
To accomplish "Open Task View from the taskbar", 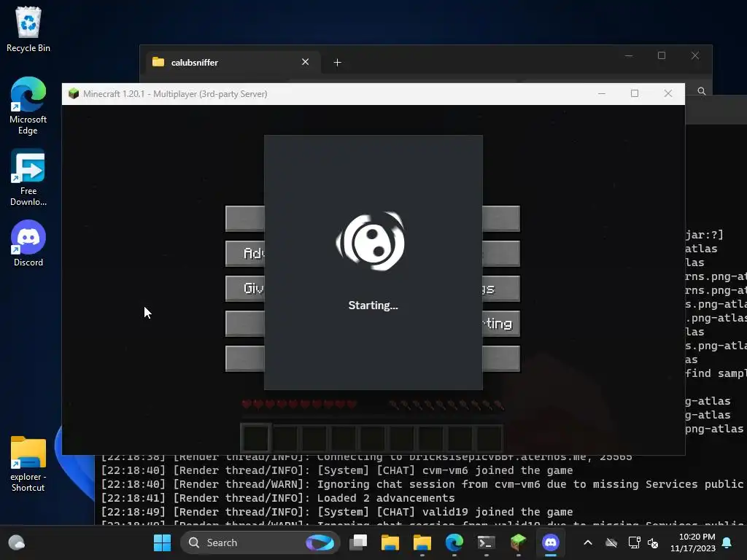I will (358, 542).
